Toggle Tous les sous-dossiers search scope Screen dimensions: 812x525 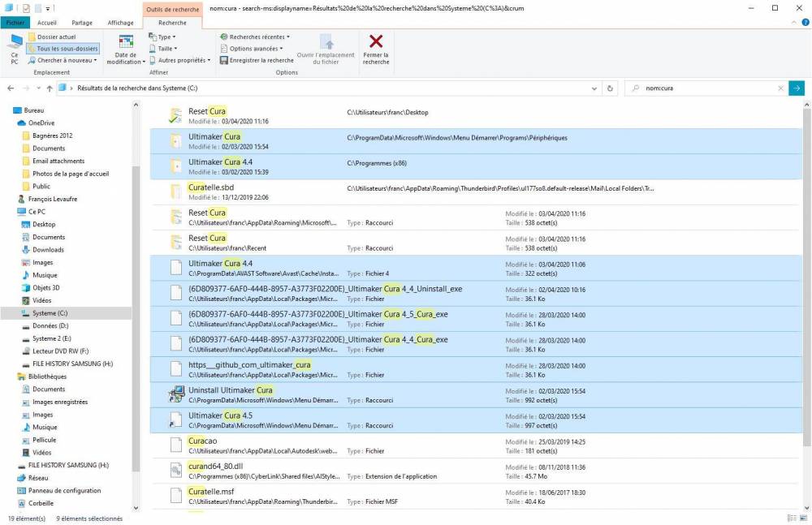pos(63,48)
